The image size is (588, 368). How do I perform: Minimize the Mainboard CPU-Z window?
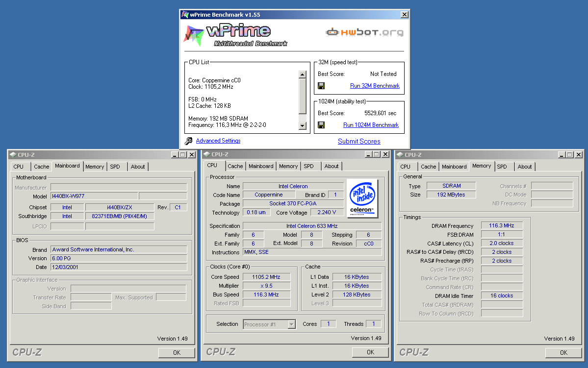coord(175,155)
